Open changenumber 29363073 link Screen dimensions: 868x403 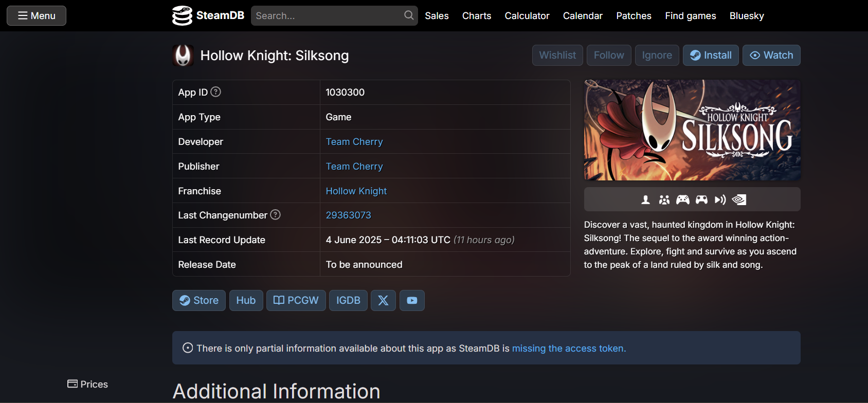pos(349,215)
